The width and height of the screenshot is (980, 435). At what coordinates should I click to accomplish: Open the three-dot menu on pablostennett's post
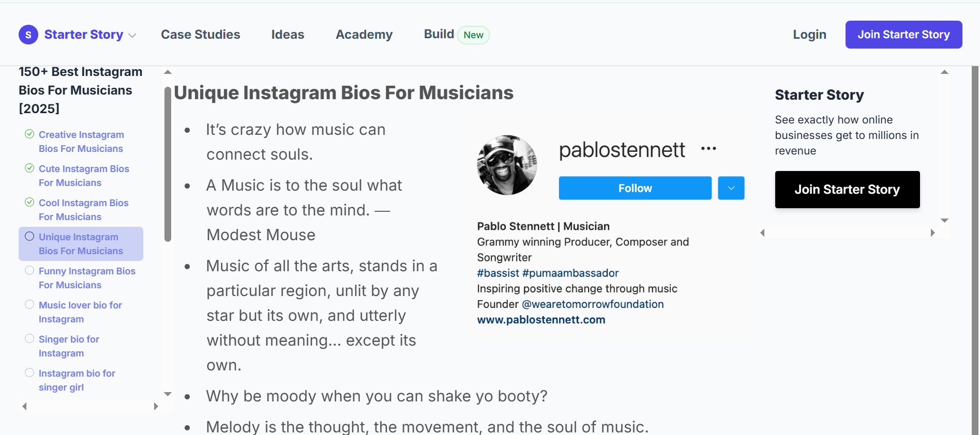pos(708,149)
